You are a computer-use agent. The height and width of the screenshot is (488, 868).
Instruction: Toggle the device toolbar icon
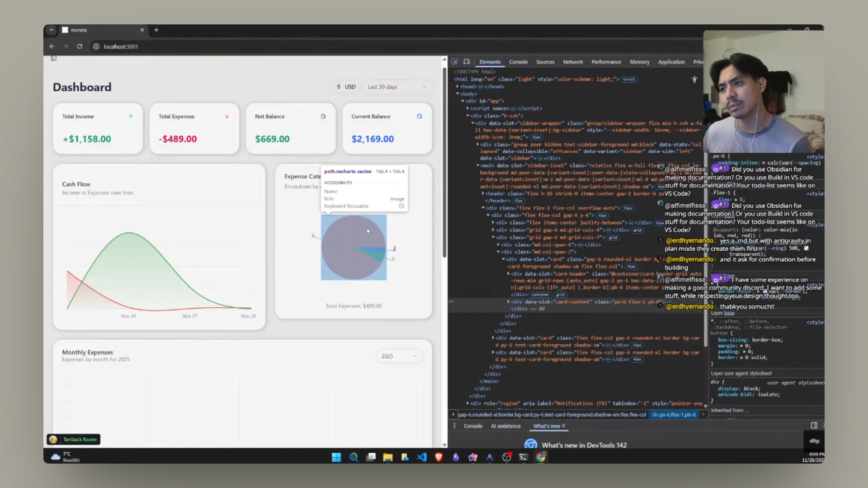coord(467,62)
